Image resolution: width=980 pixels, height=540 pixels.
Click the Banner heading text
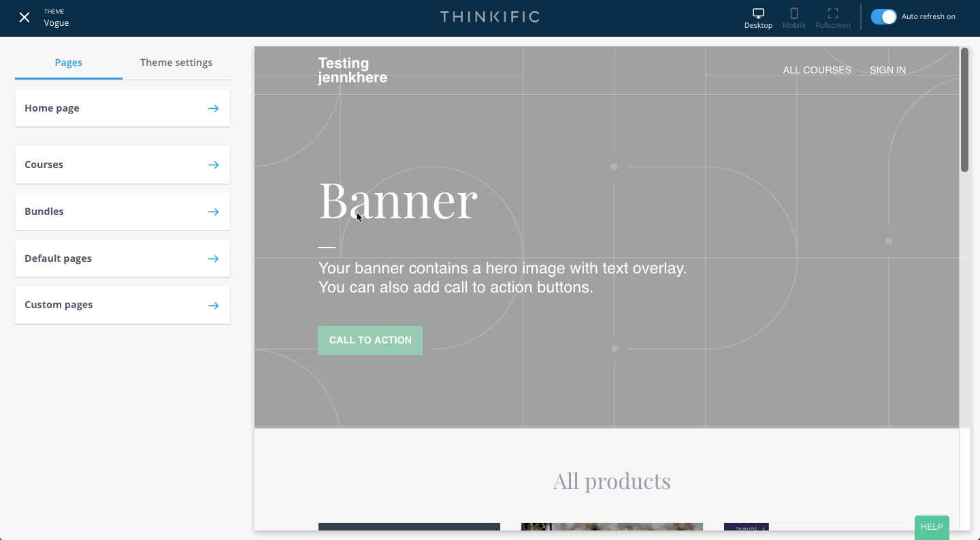[x=398, y=200]
